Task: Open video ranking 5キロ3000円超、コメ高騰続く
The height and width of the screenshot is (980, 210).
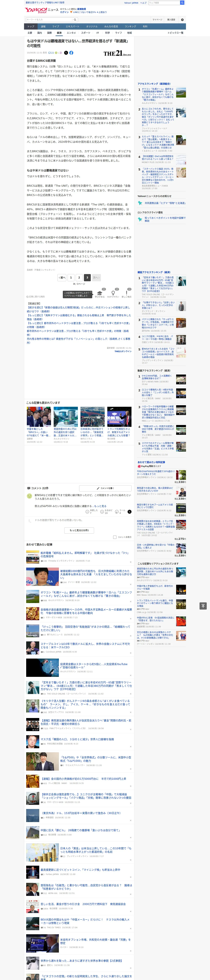Action: tap(157, 377)
